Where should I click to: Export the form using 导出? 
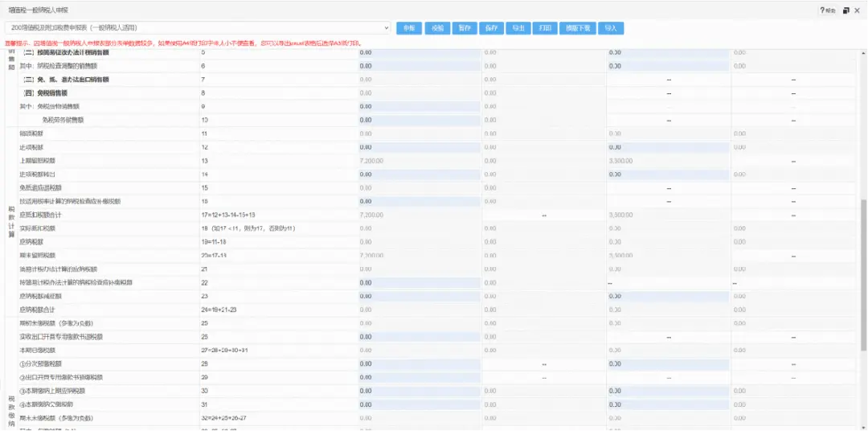[x=518, y=28]
